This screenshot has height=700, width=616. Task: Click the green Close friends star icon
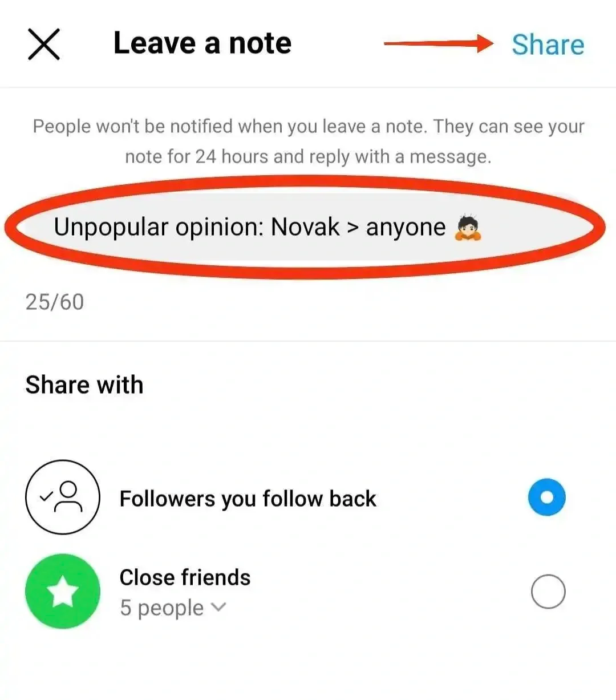tap(63, 592)
